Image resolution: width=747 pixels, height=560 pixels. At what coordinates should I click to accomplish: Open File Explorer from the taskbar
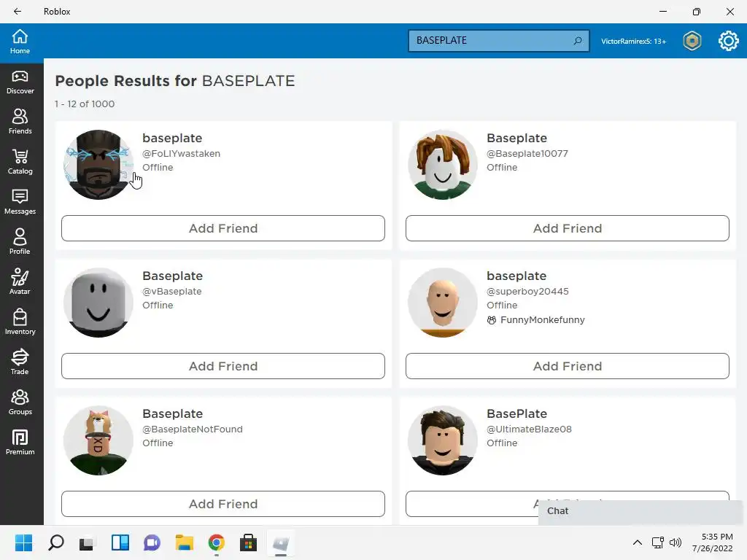coord(184,542)
